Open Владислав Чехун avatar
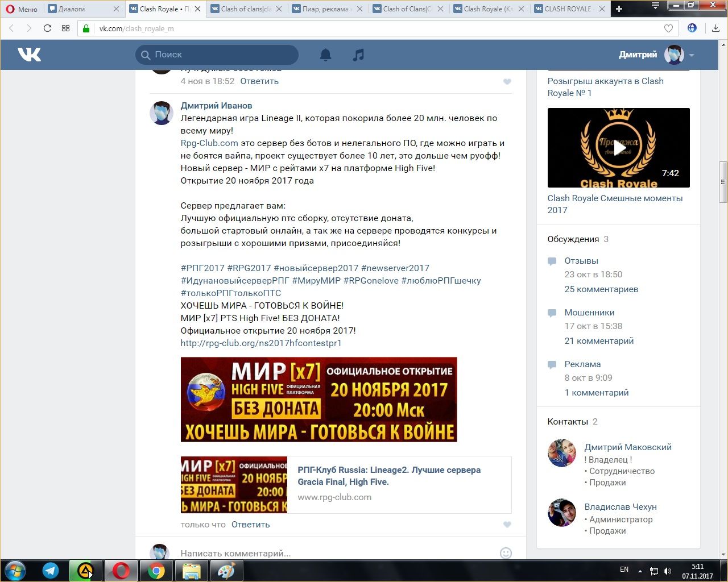This screenshot has height=582, width=728. (x=562, y=513)
